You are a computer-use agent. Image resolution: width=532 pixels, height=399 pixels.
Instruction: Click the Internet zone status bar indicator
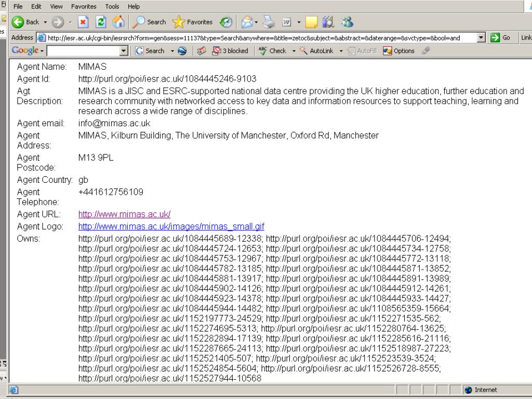point(481,390)
